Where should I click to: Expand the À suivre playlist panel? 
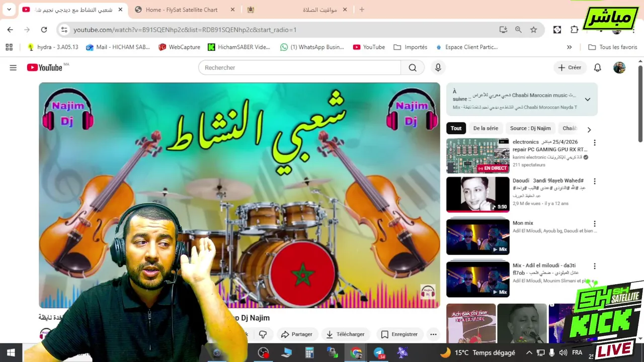pyautogui.click(x=587, y=100)
